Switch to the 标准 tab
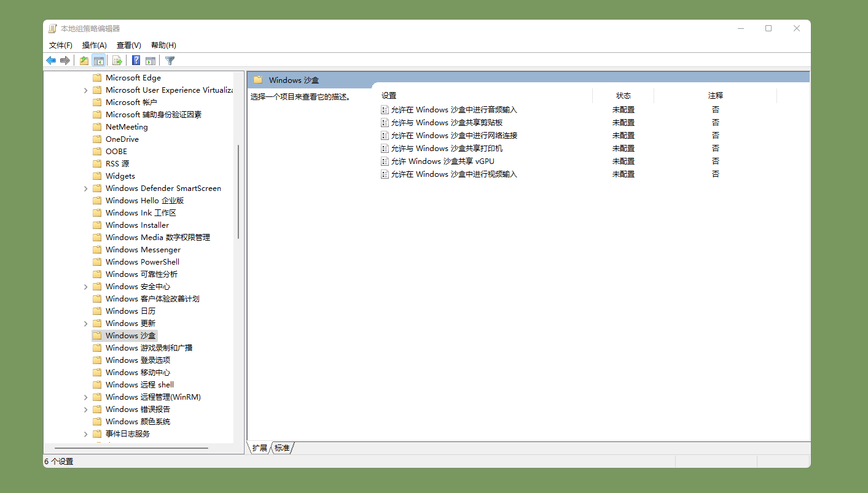This screenshot has width=868, height=493. (x=282, y=448)
